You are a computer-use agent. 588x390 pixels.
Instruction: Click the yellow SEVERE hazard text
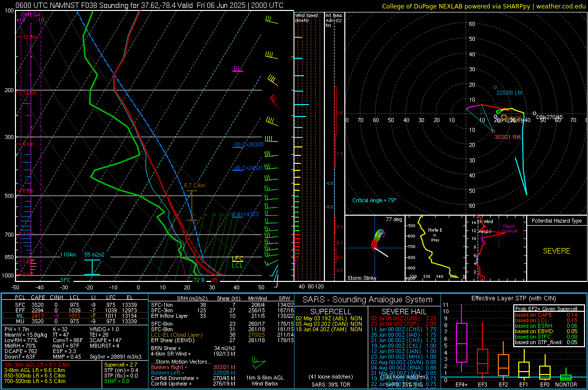(x=557, y=251)
